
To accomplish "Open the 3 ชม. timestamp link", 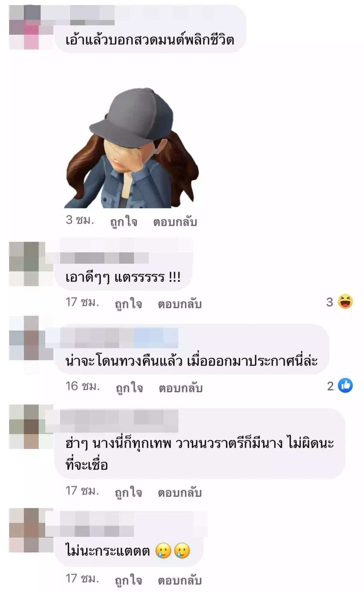I will pos(80,220).
